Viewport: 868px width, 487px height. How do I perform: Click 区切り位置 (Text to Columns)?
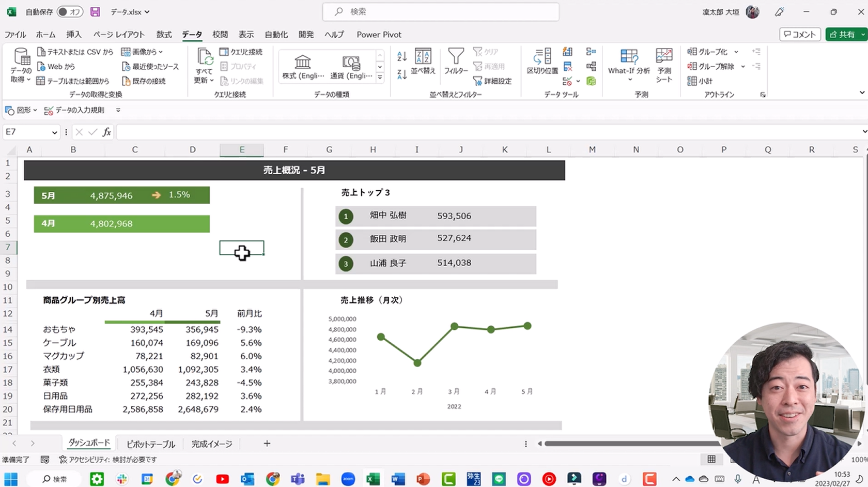coord(542,62)
